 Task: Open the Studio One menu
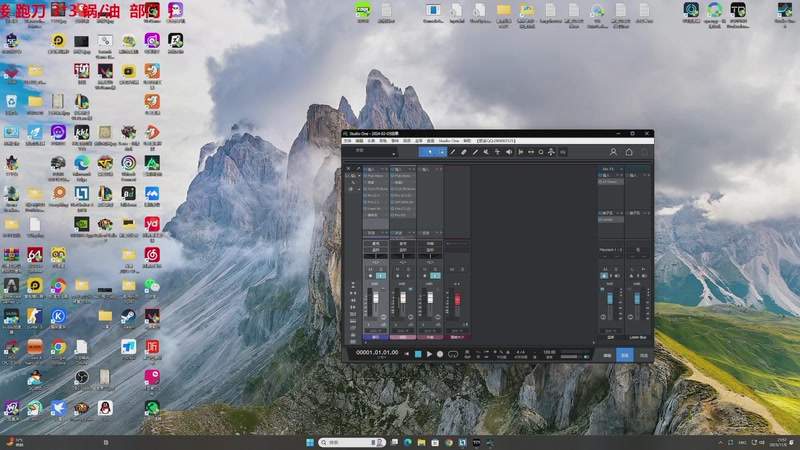point(449,141)
